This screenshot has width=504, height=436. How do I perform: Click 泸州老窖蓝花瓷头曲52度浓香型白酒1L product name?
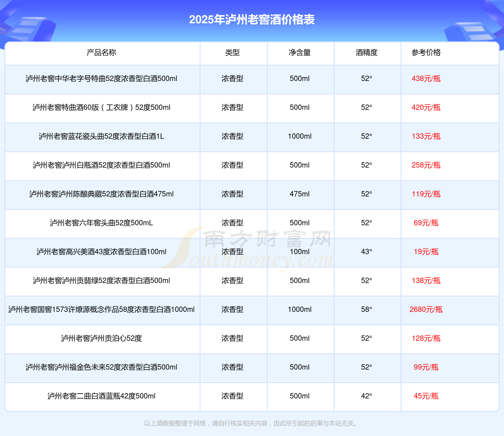(x=101, y=136)
